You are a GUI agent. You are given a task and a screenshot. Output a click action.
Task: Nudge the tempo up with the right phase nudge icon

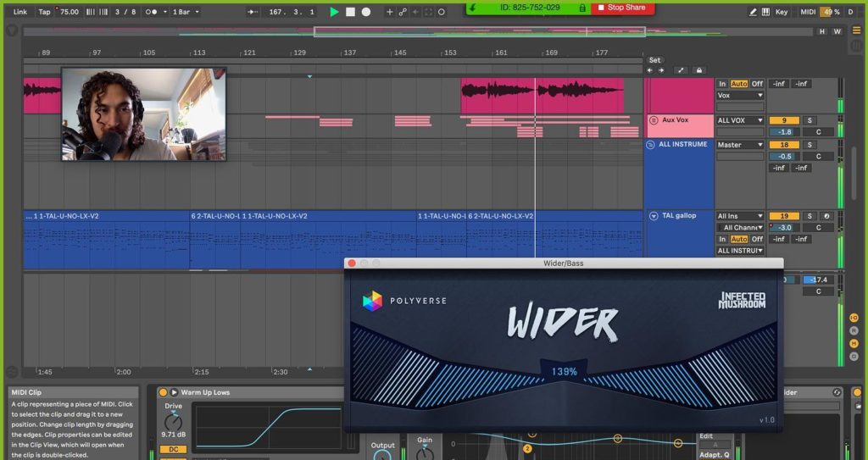(x=103, y=12)
